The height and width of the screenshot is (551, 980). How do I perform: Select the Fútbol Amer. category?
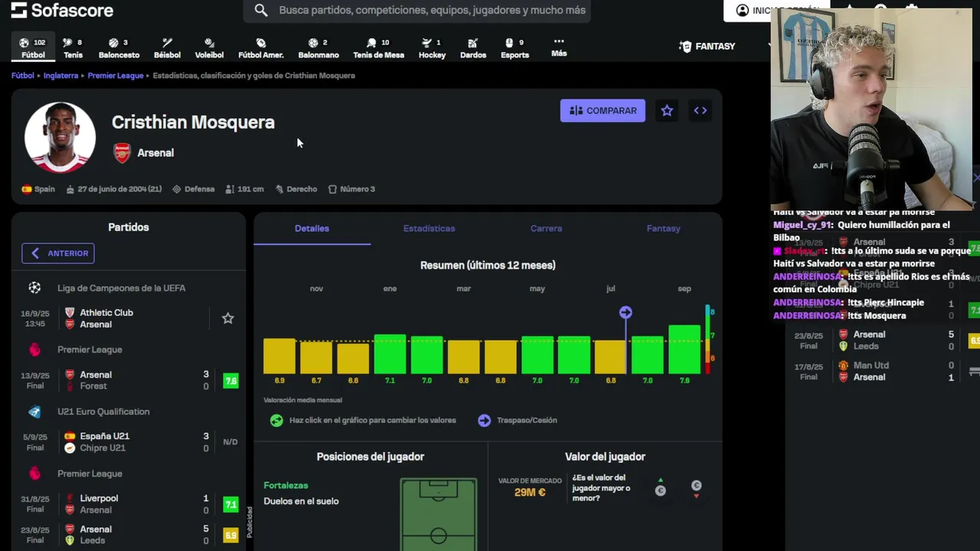(x=261, y=48)
